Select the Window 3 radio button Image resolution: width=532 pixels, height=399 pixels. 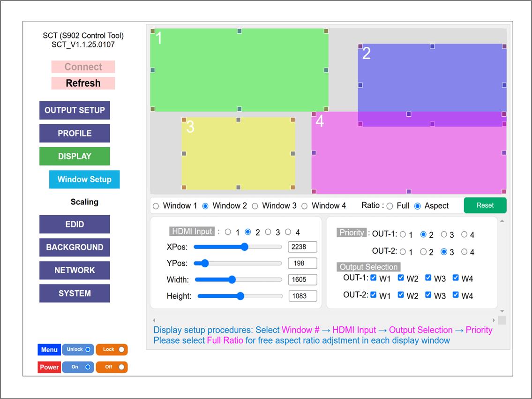click(x=255, y=206)
